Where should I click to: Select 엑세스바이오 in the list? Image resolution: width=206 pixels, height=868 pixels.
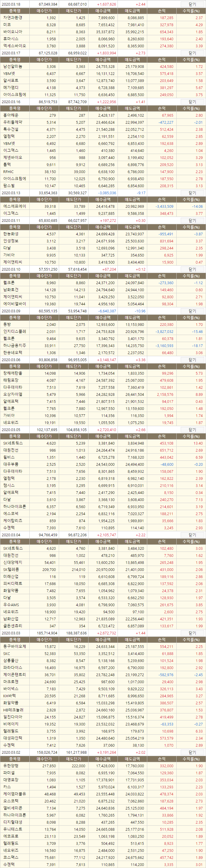[14, 46]
